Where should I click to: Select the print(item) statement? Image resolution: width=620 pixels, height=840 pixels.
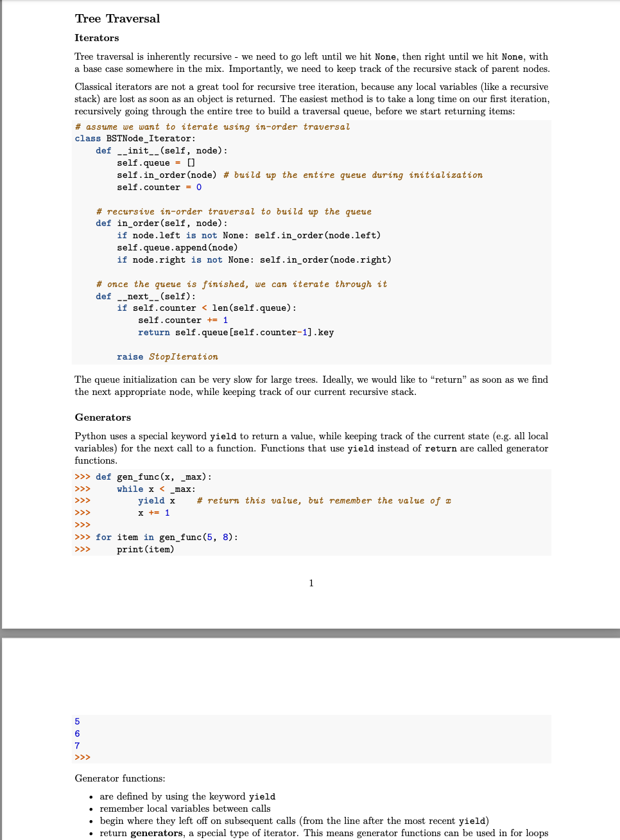pyautogui.click(x=146, y=549)
